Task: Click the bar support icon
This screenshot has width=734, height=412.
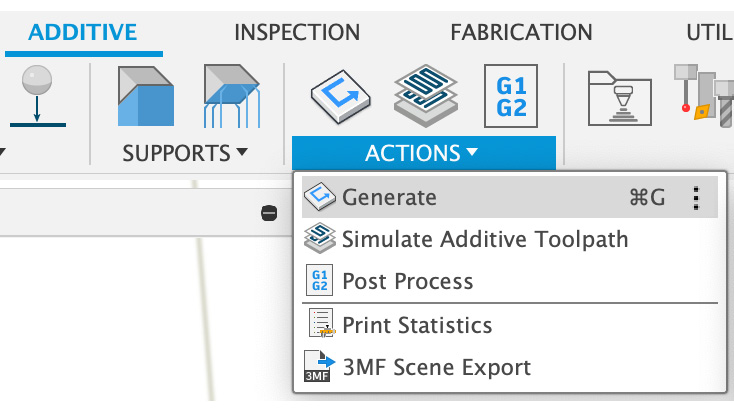Action: pos(232,96)
